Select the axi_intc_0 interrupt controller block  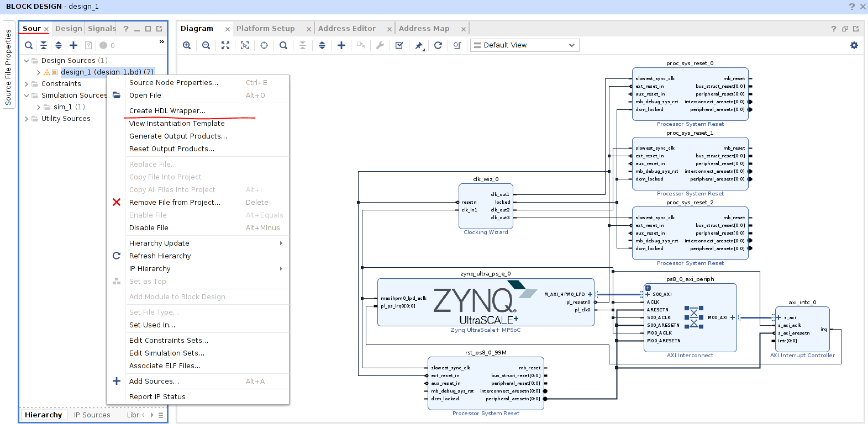click(x=802, y=329)
